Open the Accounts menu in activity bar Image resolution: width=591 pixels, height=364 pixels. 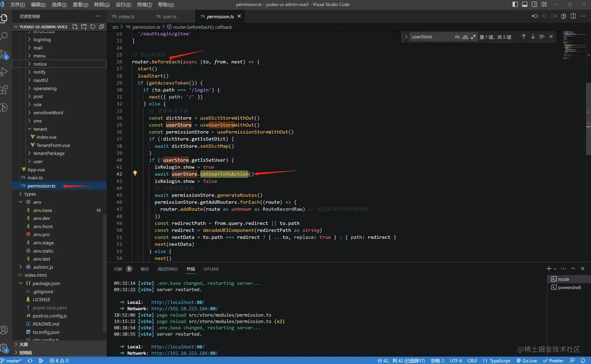point(4,330)
